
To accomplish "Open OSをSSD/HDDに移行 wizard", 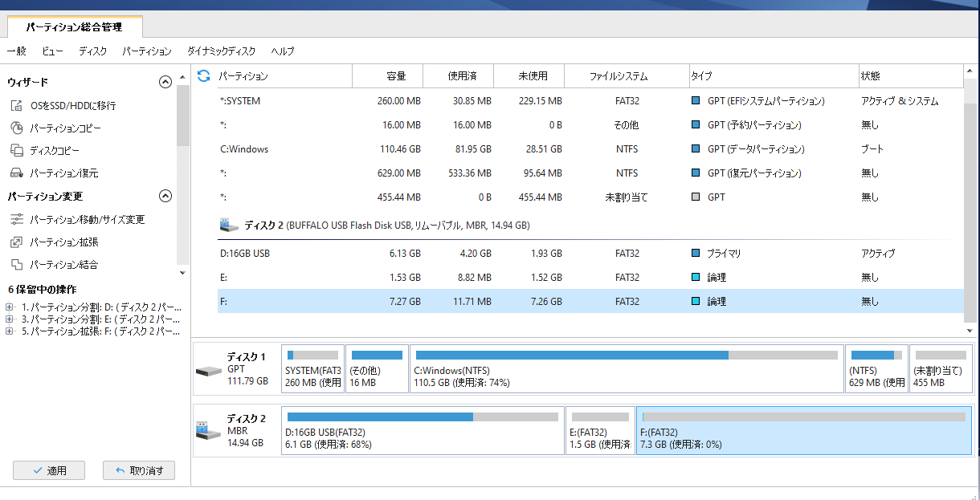I will (73, 105).
